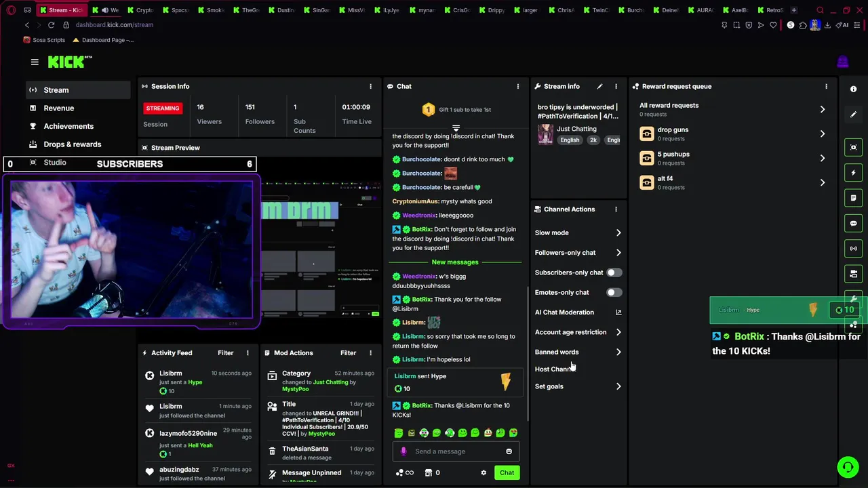
Task: Toggle Subscribers-only chat switch
Action: point(614,272)
